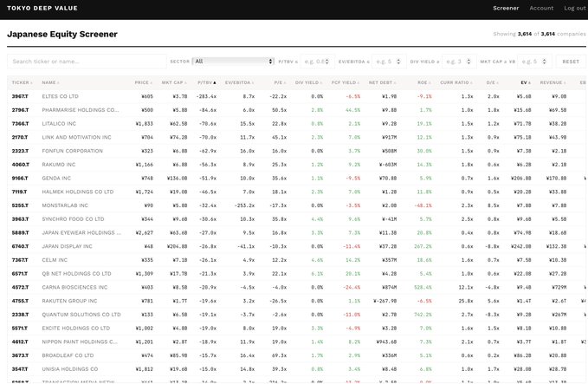Select CARNA BIOSCIENCES INC name
This screenshot has height=384, width=588.
74,287
